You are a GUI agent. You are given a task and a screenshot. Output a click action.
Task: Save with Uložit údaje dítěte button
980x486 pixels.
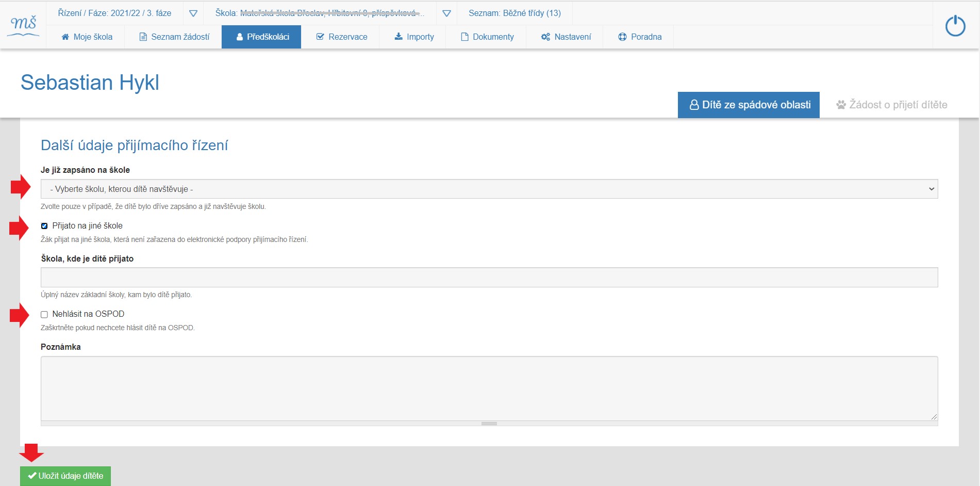(x=65, y=476)
